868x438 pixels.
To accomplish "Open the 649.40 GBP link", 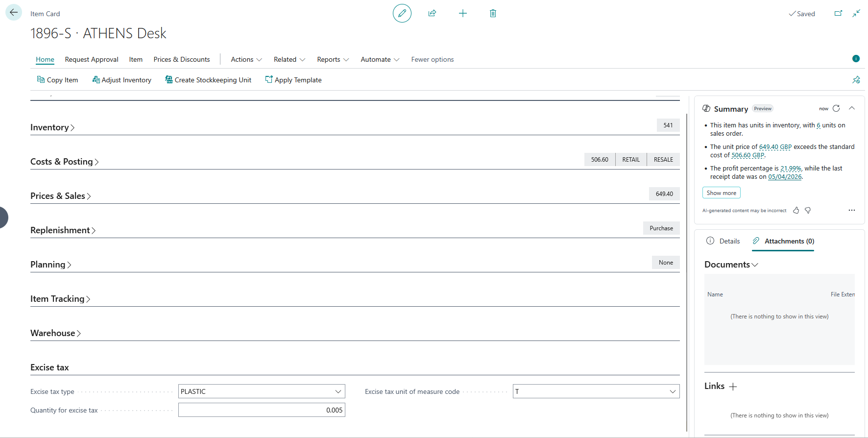I will [775, 147].
